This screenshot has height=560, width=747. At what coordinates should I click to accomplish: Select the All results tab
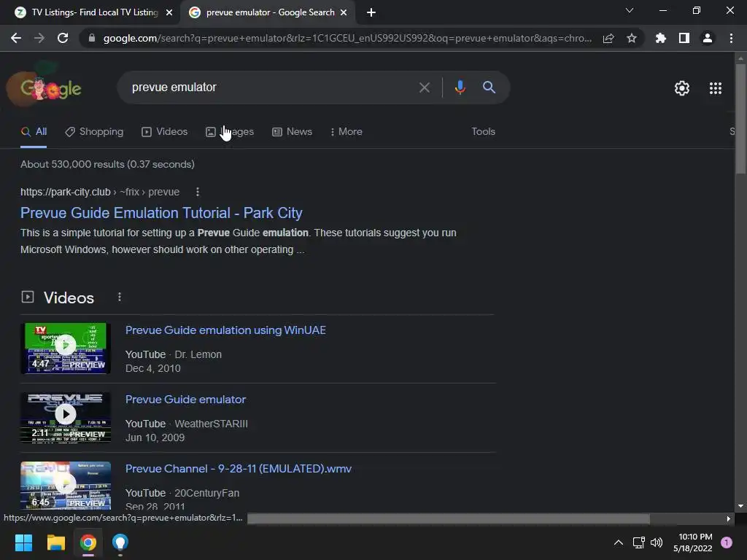click(34, 132)
